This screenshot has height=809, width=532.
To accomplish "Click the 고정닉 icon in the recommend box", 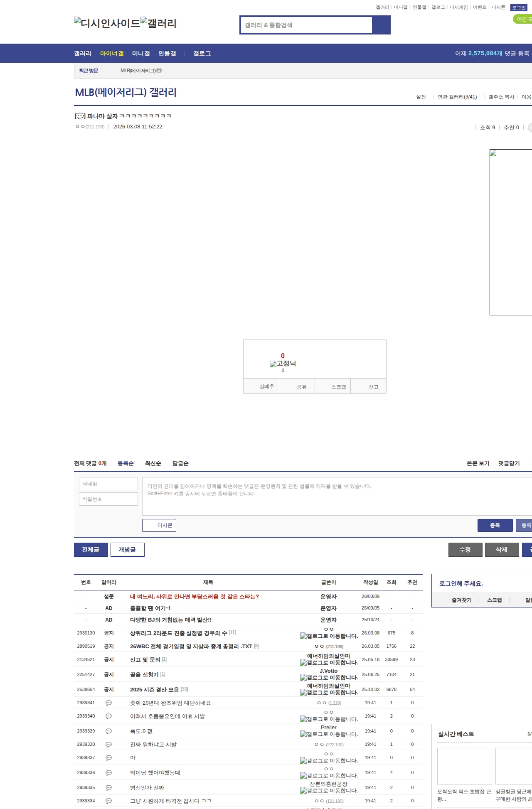I will (x=283, y=364).
